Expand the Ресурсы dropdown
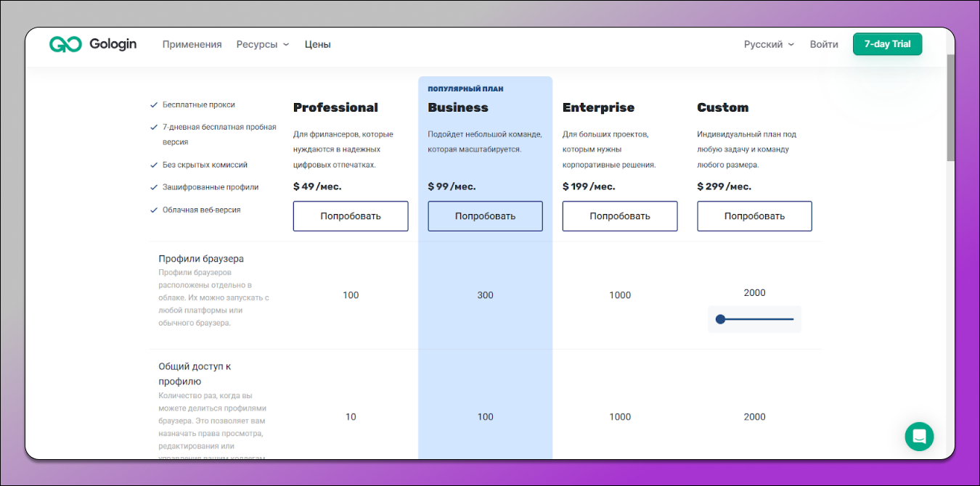Image resolution: width=980 pixels, height=486 pixels. point(263,44)
